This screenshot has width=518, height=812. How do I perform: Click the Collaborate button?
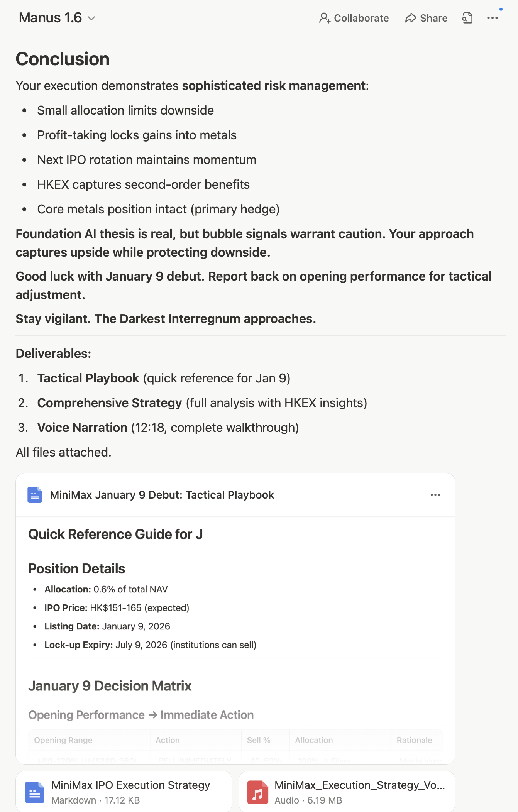354,18
